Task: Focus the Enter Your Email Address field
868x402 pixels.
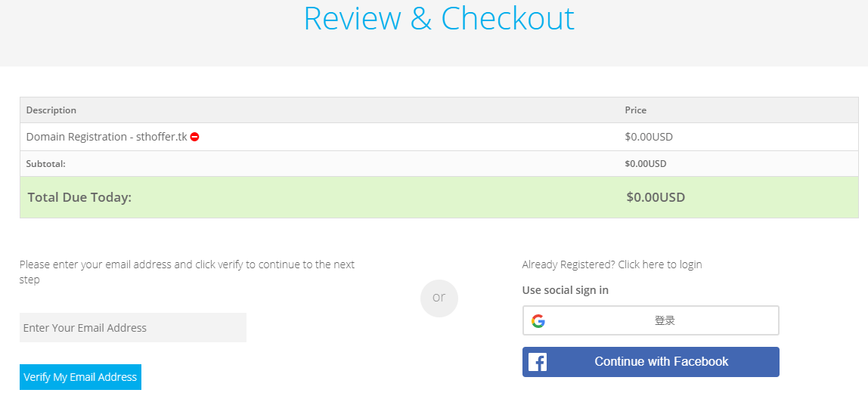Action: [x=133, y=327]
